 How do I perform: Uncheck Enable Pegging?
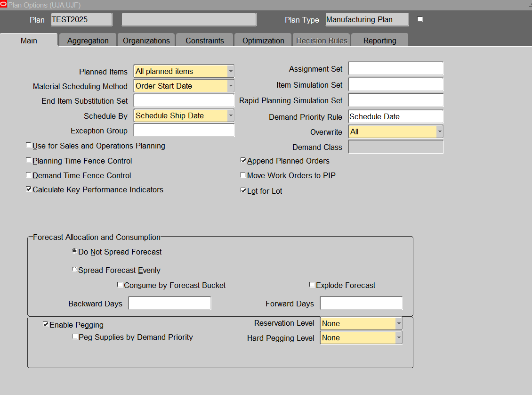46,324
